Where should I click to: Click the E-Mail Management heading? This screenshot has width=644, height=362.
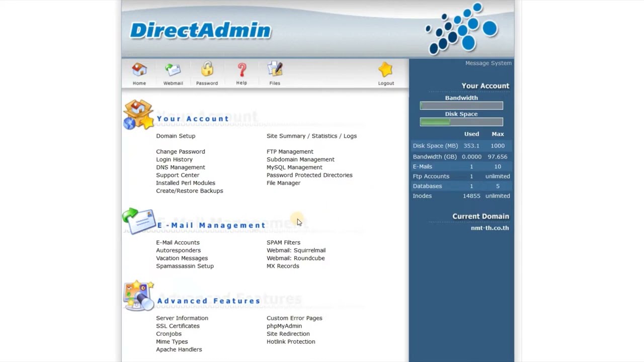(211, 225)
